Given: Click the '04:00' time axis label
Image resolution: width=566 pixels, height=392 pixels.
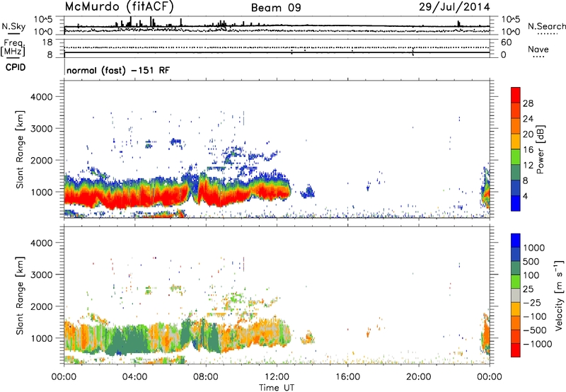Looking at the screenshot, I should tap(134, 376).
